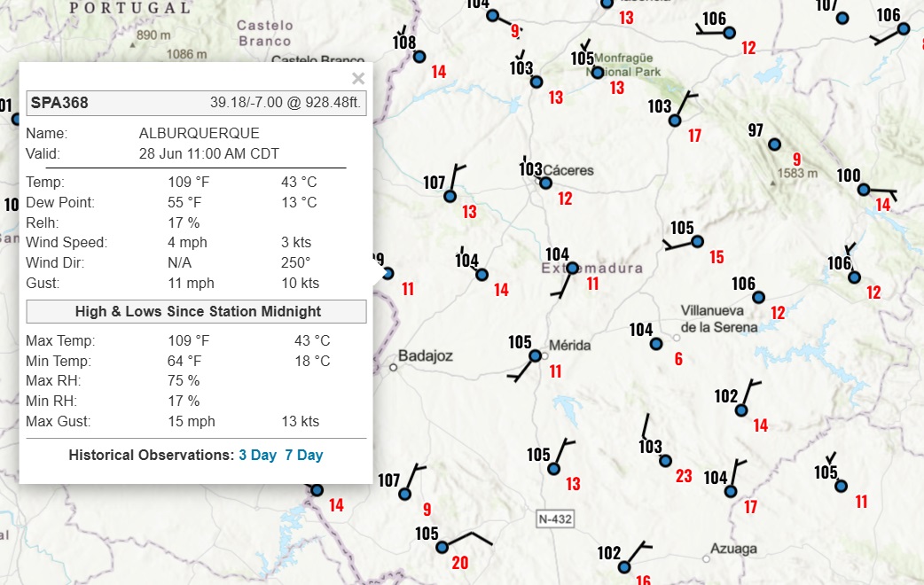Click the Gust value 11 mph

coord(191,284)
